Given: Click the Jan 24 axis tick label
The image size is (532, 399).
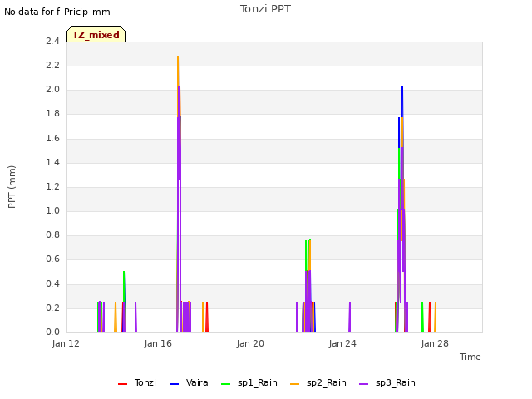Looking at the screenshot, I should [x=342, y=343].
